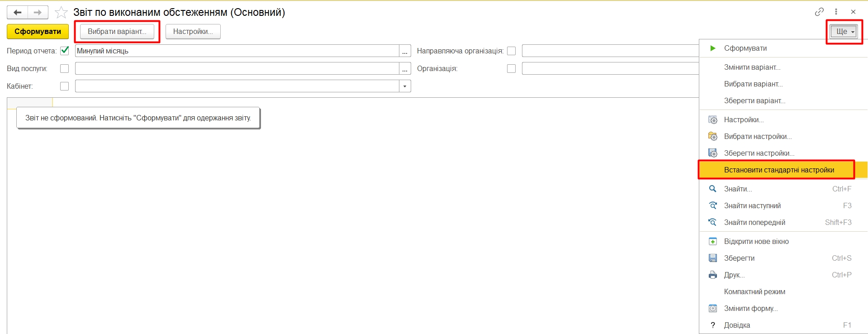The image size is (868, 334).
Task: Select Встановити стандартні настройки menu item
Action: [778, 170]
